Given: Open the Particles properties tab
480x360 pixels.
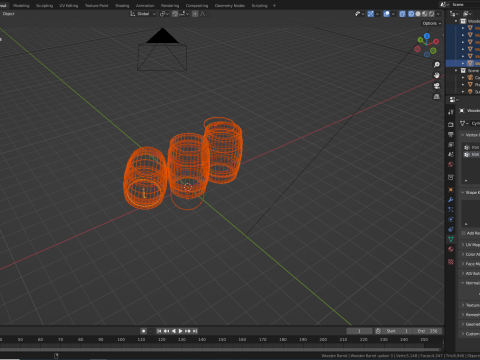Looking at the screenshot, I should (x=451, y=209).
